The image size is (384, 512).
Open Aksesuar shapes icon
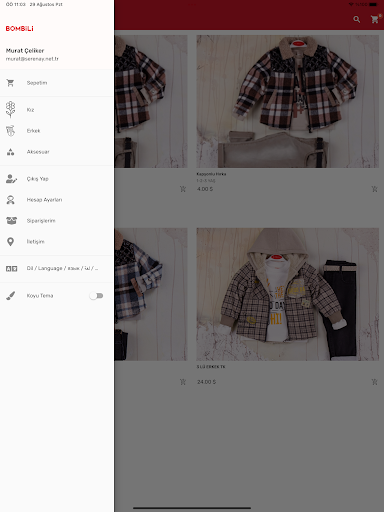click(10, 152)
